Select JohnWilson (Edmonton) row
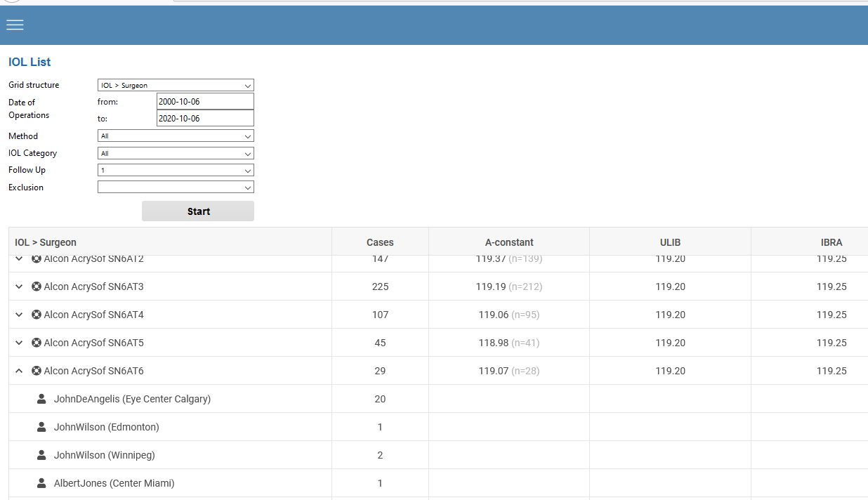The image size is (868, 500). [x=438, y=427]
